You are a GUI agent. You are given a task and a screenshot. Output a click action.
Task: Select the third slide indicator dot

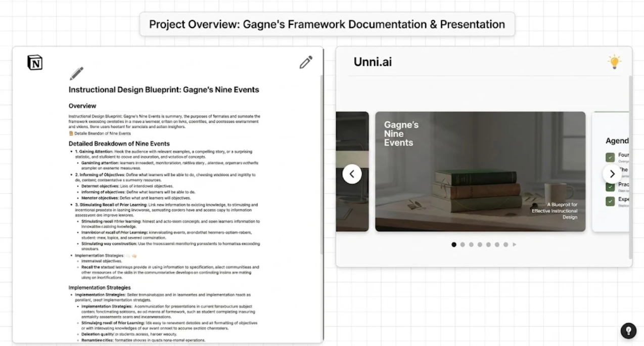[471, 244]
